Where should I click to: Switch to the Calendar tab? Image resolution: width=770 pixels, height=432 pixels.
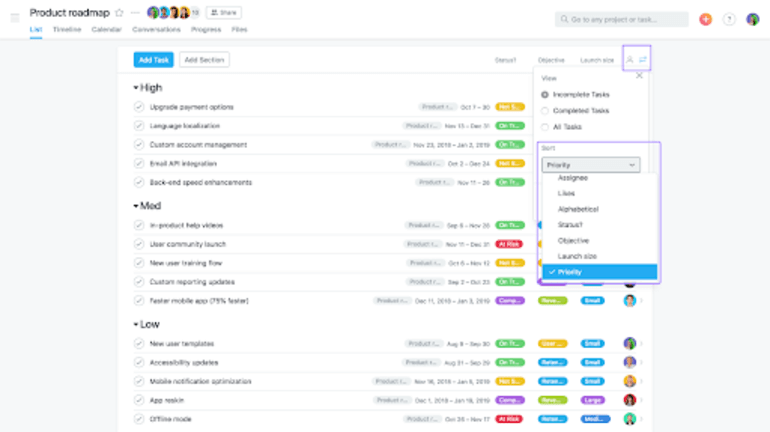click(107, 29)
